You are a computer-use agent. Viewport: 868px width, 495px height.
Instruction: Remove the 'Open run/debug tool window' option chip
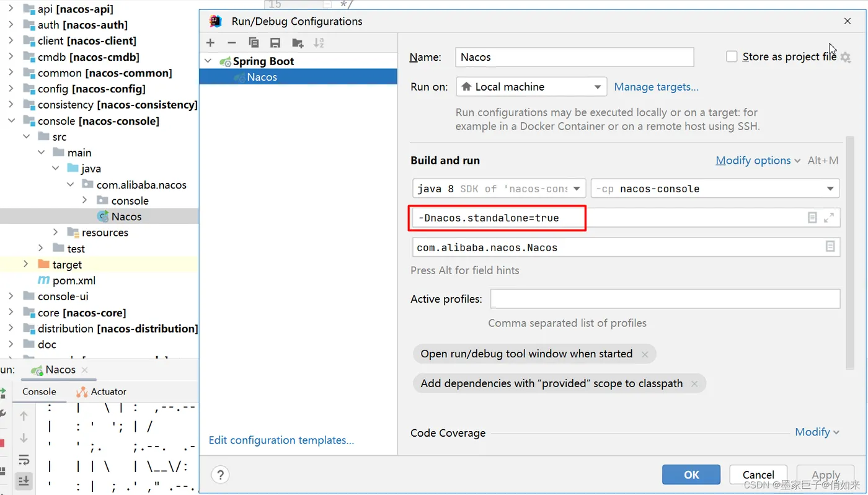[645, 354]
